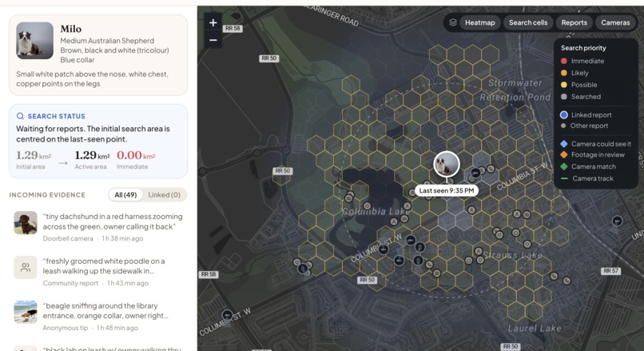Open Milo's profile photo
Screen dimensions: 644x351
(x=34, y=40)
